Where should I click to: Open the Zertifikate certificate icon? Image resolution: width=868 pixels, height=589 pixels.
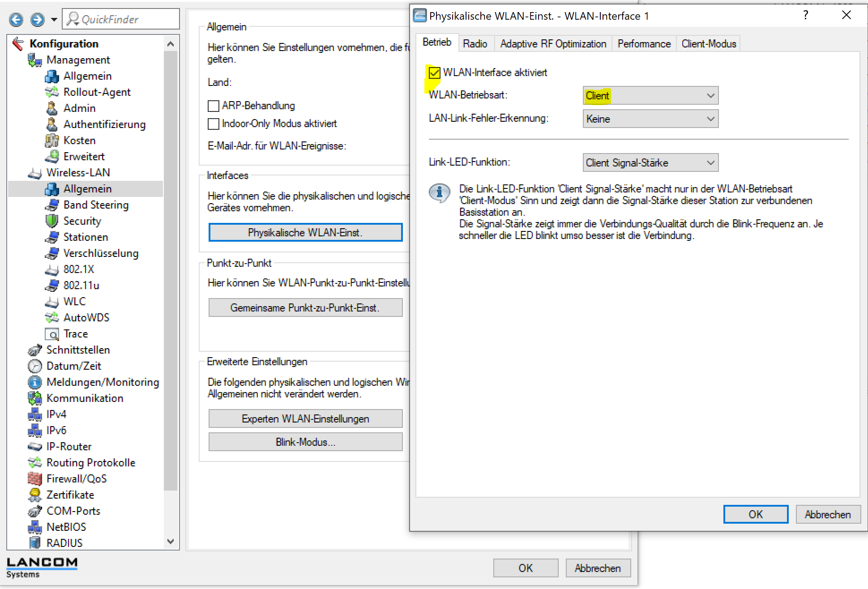point(35,495)
